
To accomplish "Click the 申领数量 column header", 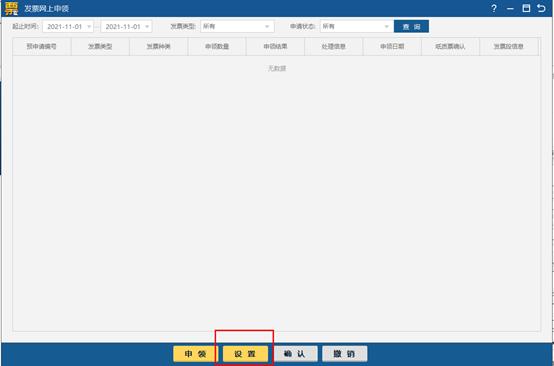I will click(217, 46).
